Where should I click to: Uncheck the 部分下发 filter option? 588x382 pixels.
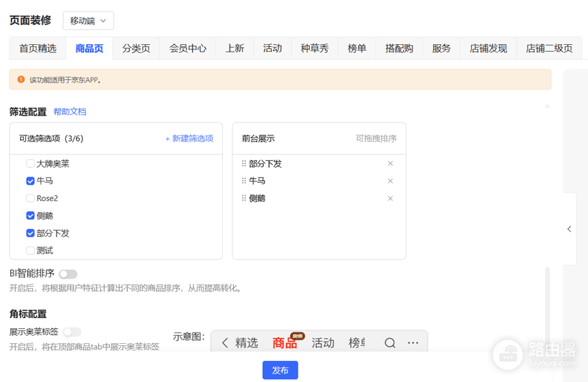coord(31,233)
